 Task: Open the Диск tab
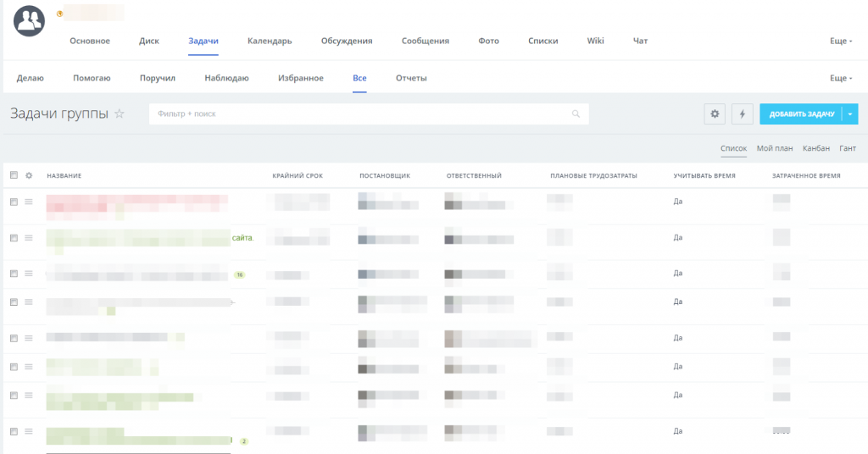(x=149, y=41)
